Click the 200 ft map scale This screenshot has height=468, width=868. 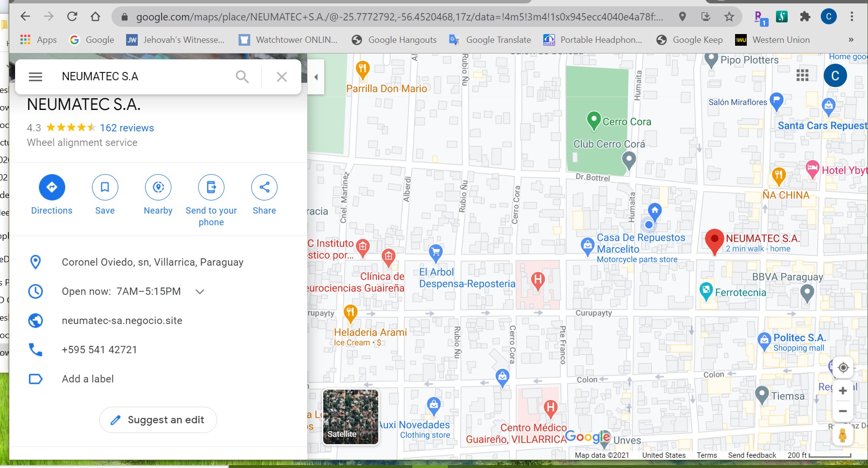pyautogui.click(x=819, y=455)
